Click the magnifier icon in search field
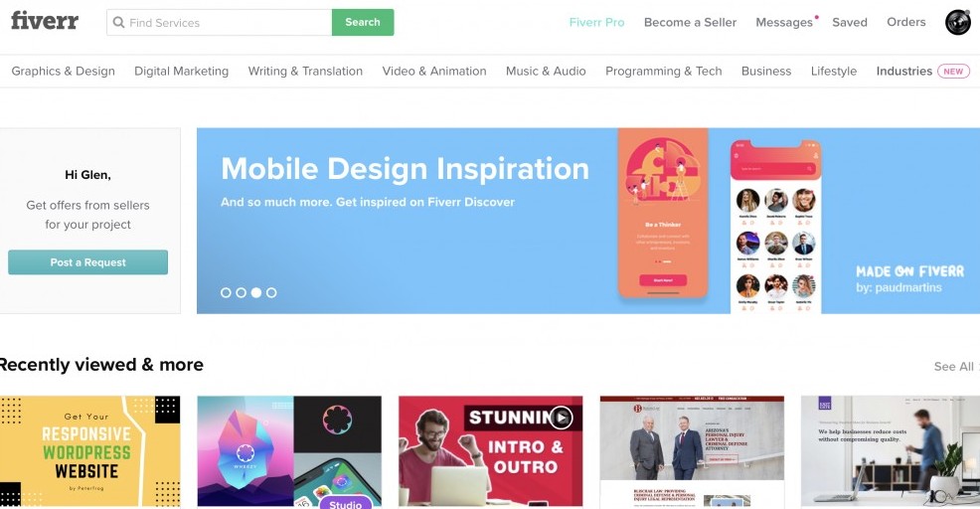This screenshot has height=509, width=980. [118, 23]
